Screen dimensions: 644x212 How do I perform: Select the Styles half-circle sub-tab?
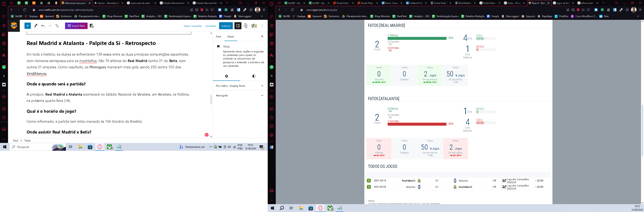(254, 76)
